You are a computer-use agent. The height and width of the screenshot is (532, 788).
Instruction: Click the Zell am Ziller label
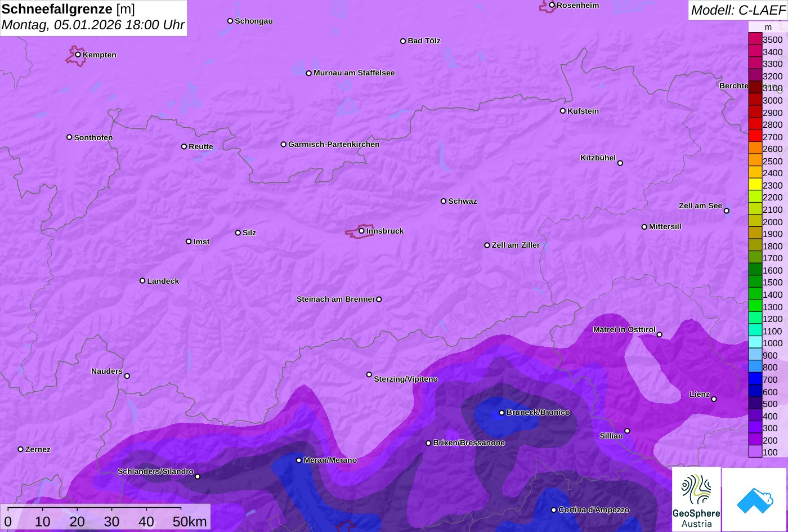516,245
